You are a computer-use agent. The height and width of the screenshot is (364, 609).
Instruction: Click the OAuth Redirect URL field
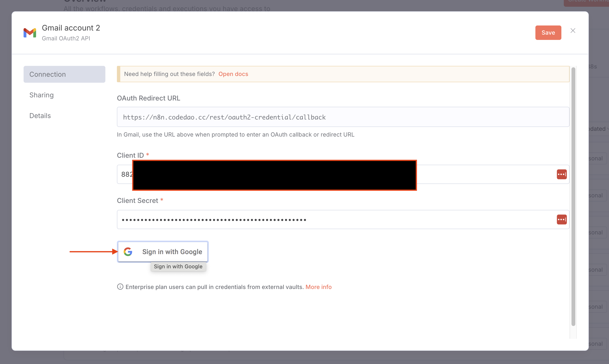coord(343,117)
